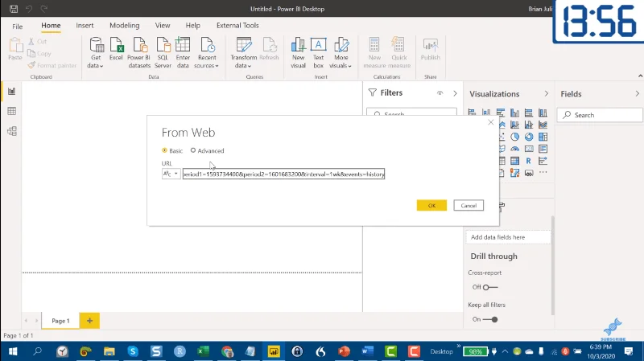Open the Get data dropdown
644x361 pixels.
[x=95, y=52]
